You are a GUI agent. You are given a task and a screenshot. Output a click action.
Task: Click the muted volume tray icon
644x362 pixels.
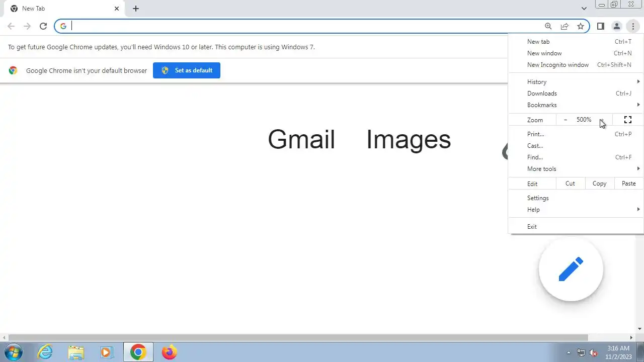pyautogui.click(x=593, y=353)
